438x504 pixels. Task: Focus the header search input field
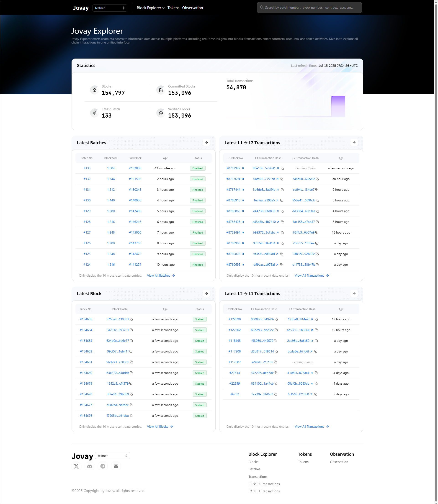click(309, 8)
